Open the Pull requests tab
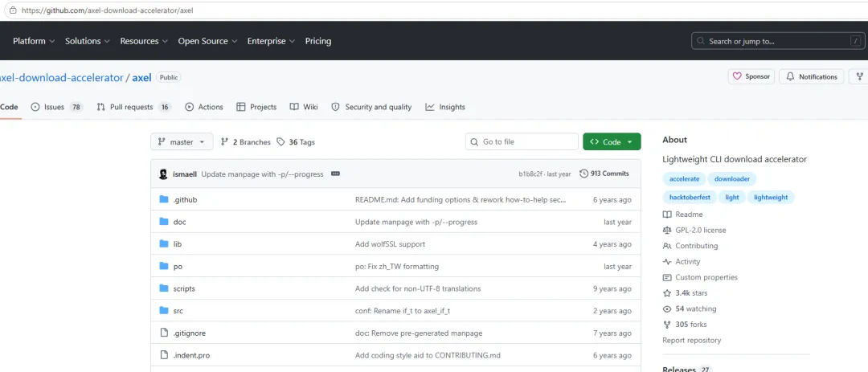Screen dimensions: 868x372 coord(133,107)
